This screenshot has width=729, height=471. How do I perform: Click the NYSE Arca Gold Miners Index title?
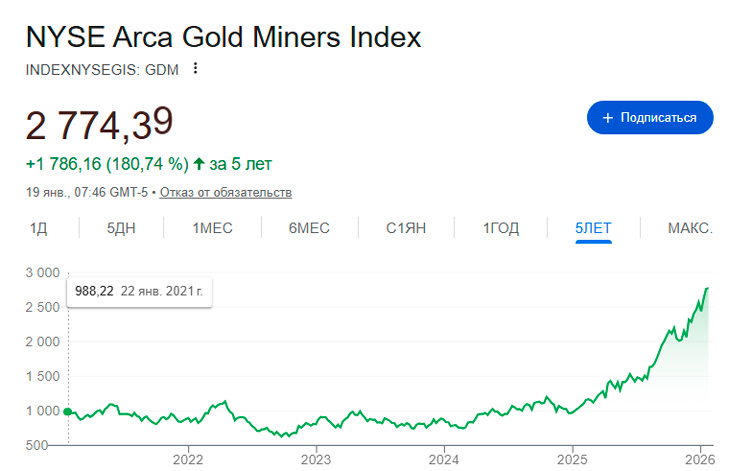pos(223,37)
